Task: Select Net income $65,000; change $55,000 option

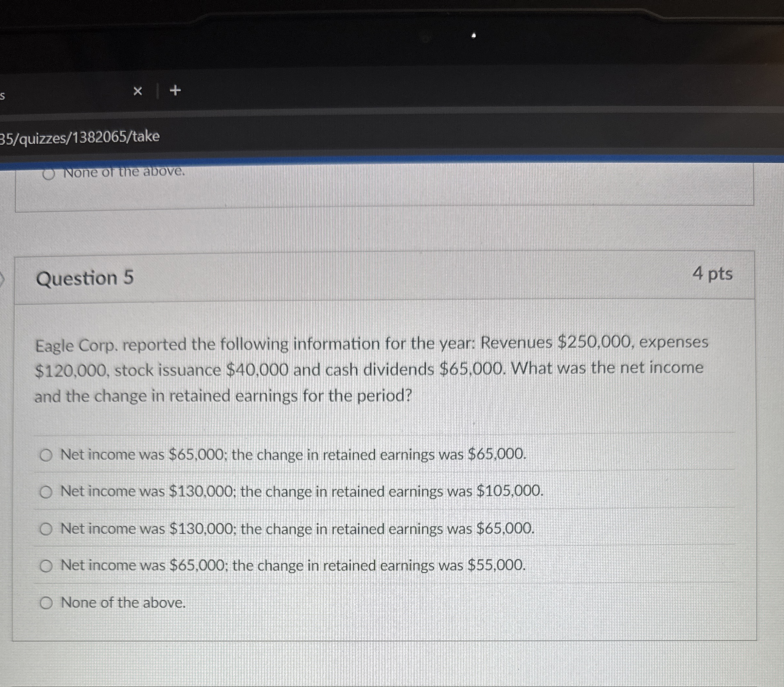Action: tap(46, 566)
